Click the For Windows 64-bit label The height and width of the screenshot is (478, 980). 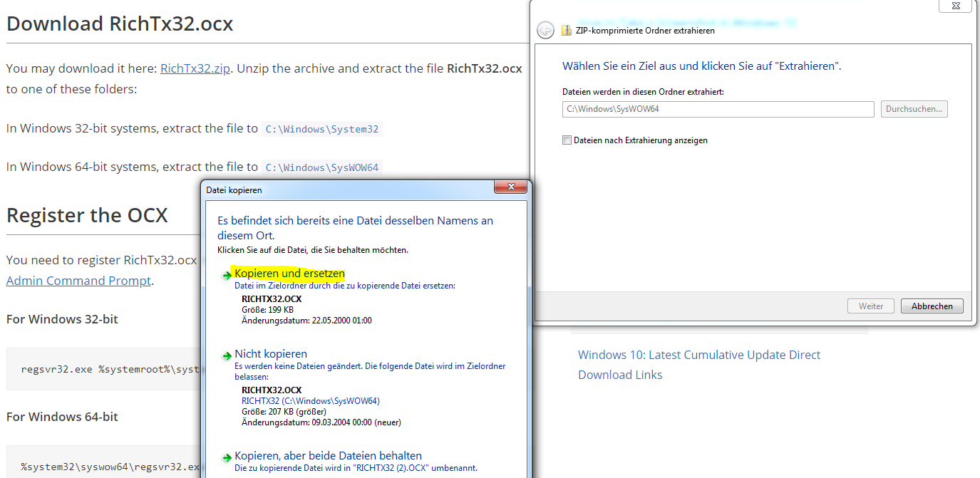pyautogui.click(x=62, y=416)
